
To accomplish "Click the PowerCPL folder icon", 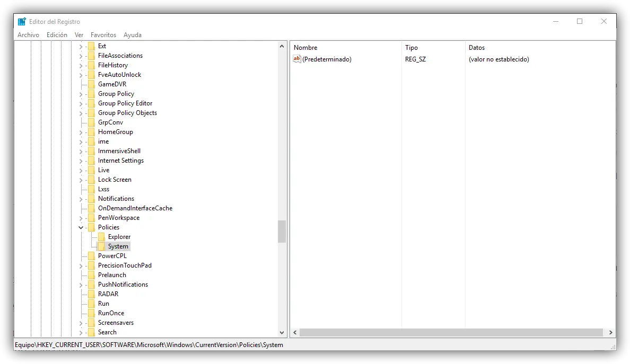I will 92,256.
